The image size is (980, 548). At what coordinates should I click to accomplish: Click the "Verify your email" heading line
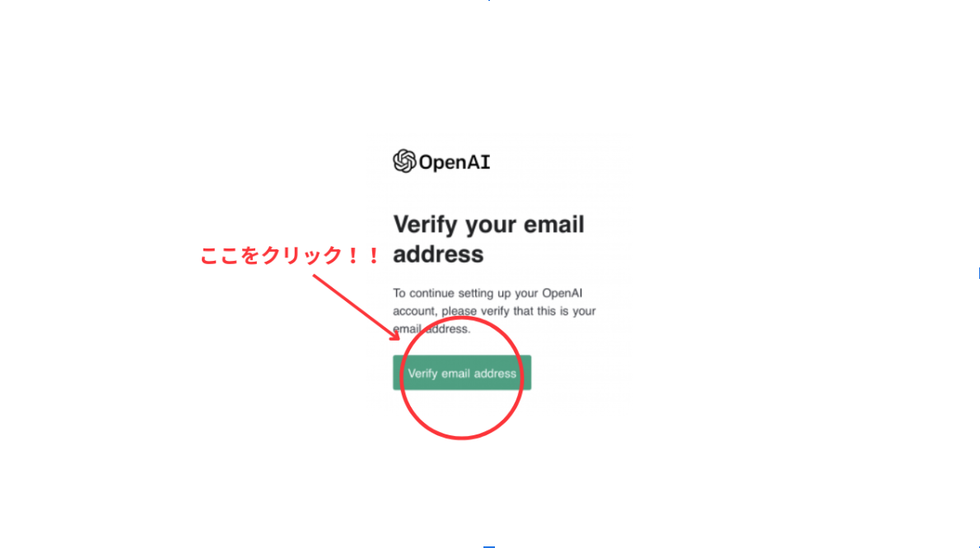488,225
